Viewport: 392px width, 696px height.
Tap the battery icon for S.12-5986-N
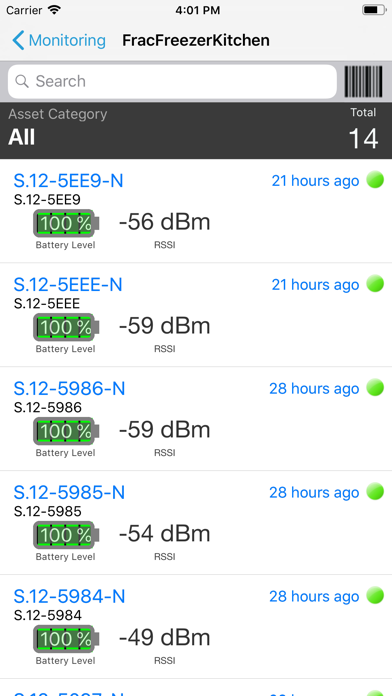[x=66, y=431]
